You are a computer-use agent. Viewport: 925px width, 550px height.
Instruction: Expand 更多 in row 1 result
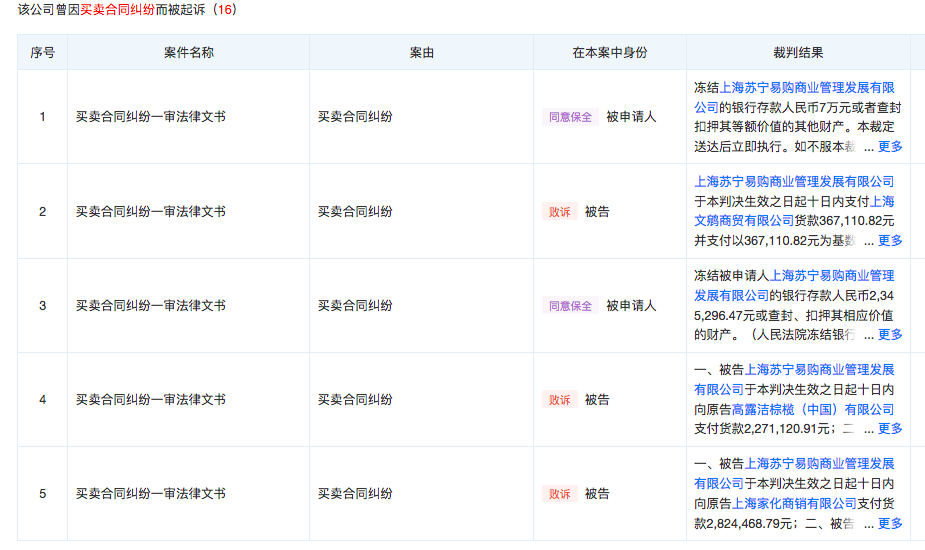point(890,146)
